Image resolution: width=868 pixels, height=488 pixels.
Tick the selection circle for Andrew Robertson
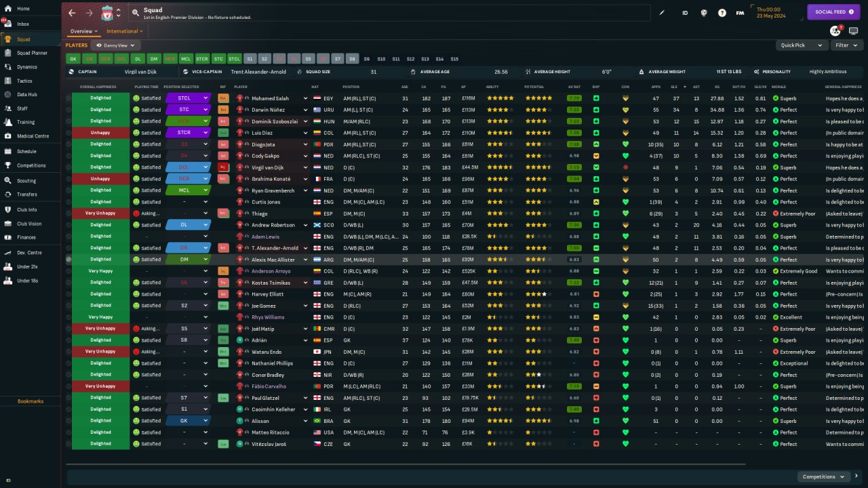pyautogui.click(x=68, y=225)
